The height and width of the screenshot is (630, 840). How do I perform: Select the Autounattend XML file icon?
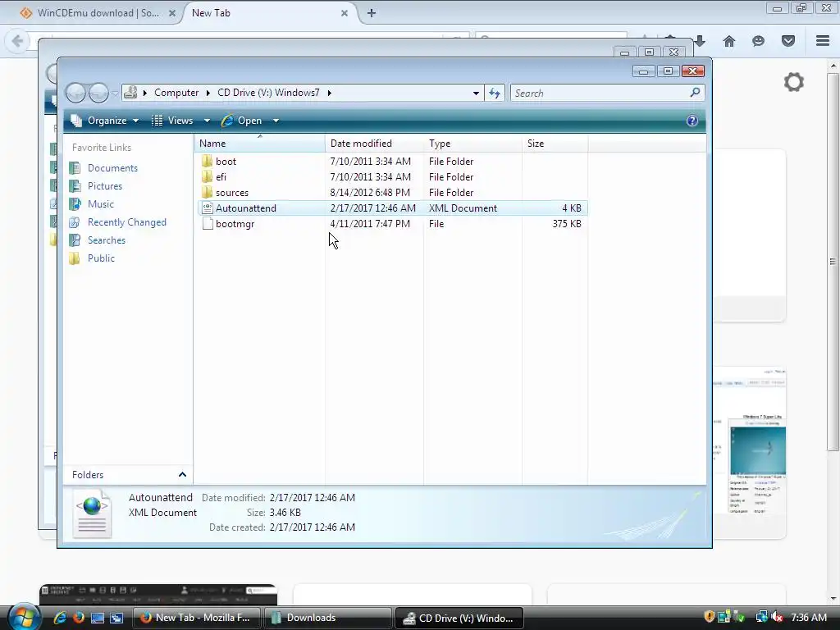208,208
